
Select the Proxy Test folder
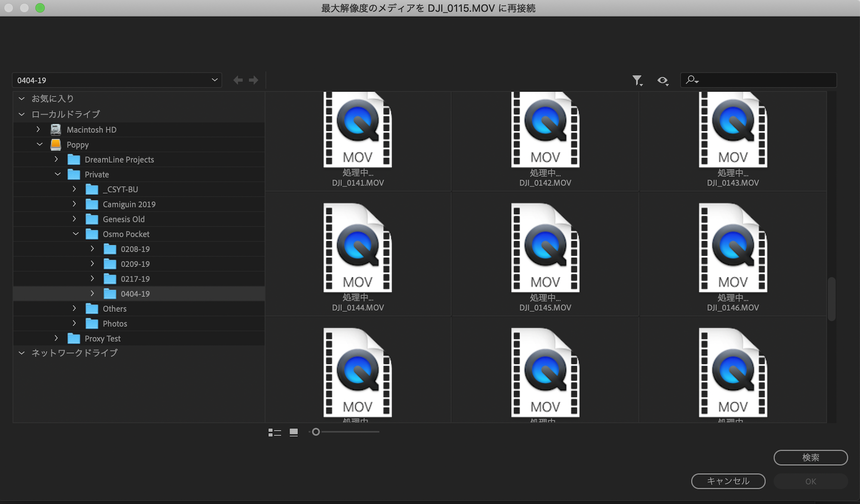(x=102, y=339)
